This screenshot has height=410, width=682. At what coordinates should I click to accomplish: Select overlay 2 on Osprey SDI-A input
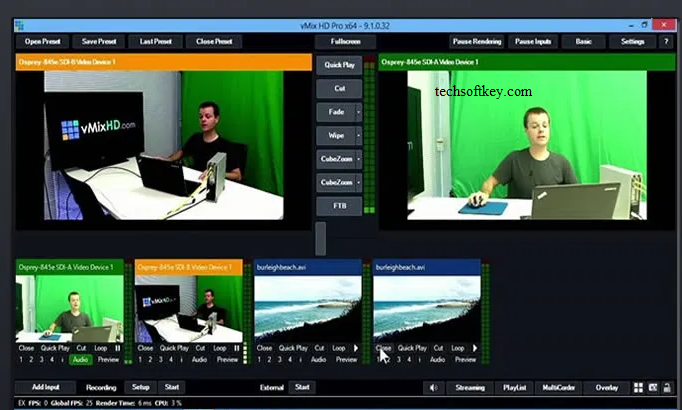point(31,360)
